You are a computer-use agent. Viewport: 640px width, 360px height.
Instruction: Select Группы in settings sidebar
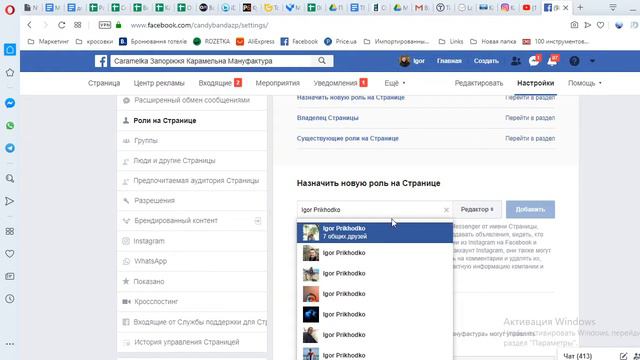click(192, 140)
